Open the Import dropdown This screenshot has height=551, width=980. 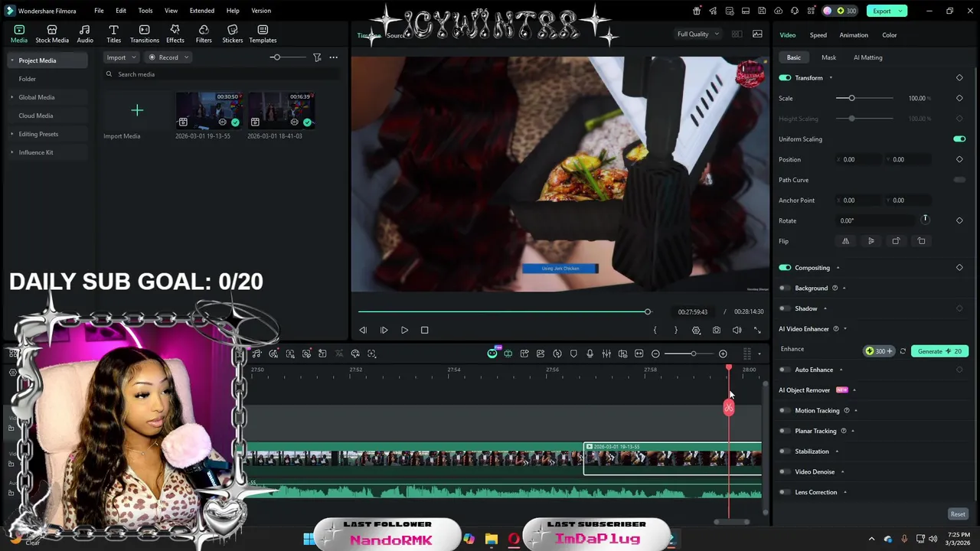point(121,57)
